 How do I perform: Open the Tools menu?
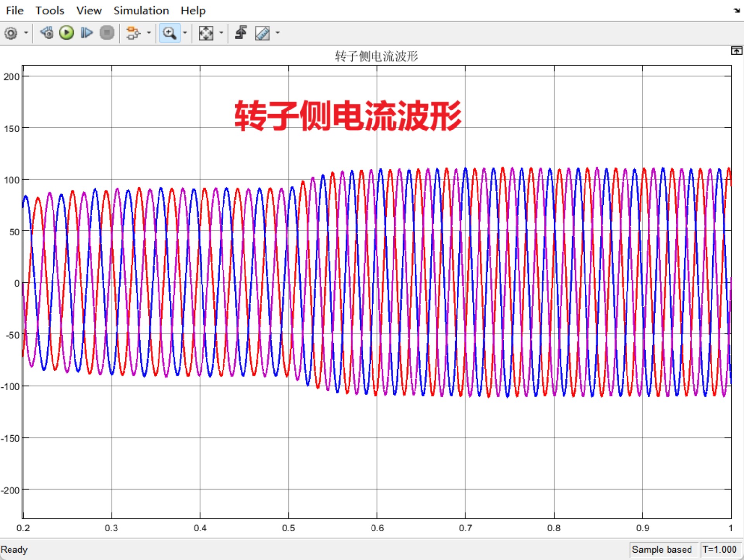point(50,10)
